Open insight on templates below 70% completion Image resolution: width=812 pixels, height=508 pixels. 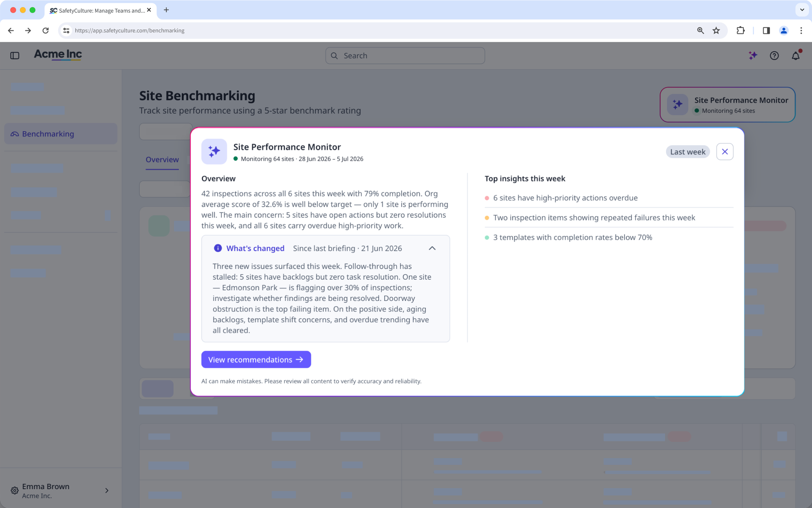[x=609, y=238]
